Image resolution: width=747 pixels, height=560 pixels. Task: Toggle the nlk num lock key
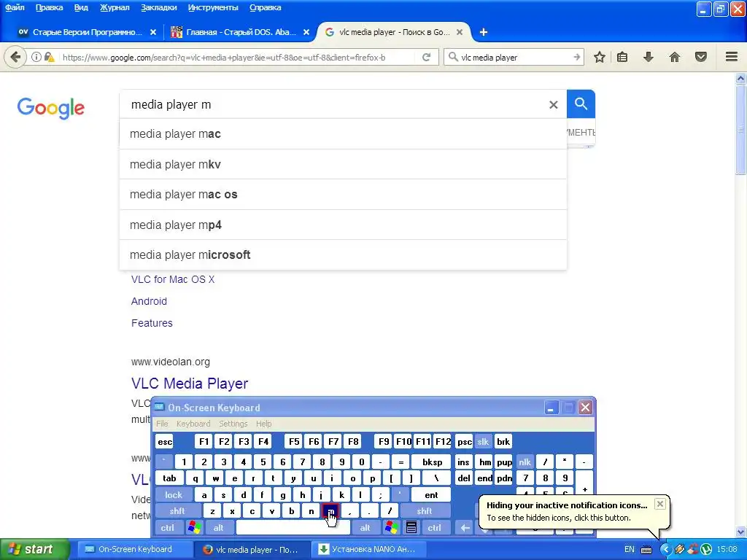click(x=525, y=462)
